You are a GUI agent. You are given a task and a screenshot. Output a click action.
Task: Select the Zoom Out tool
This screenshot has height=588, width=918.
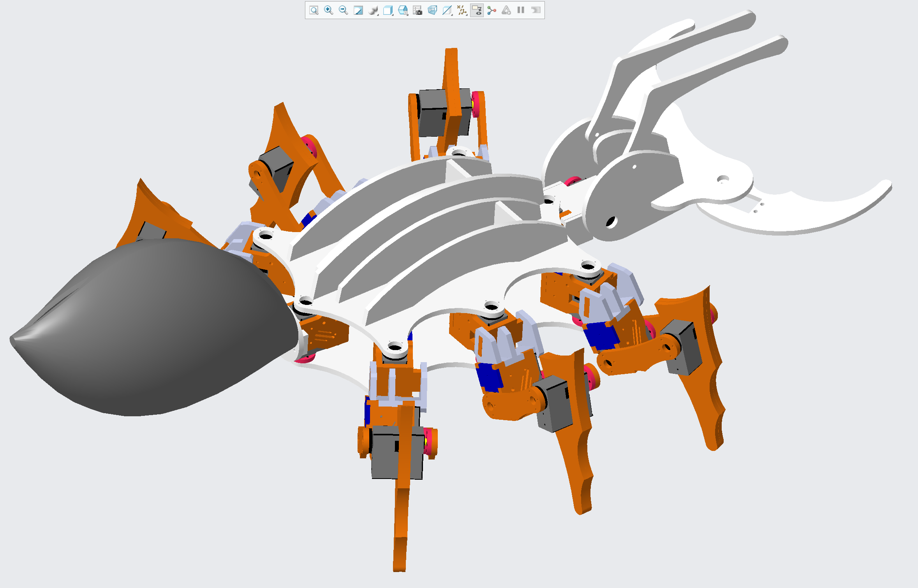coord(343,10)
